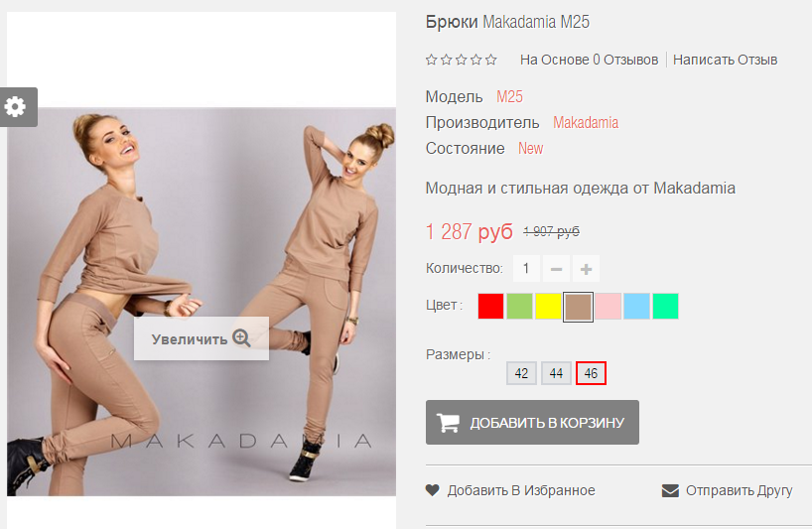Open the Makadamia manufacturer link
The height and width of the screenshot is (529, 812).
[586, 123]
